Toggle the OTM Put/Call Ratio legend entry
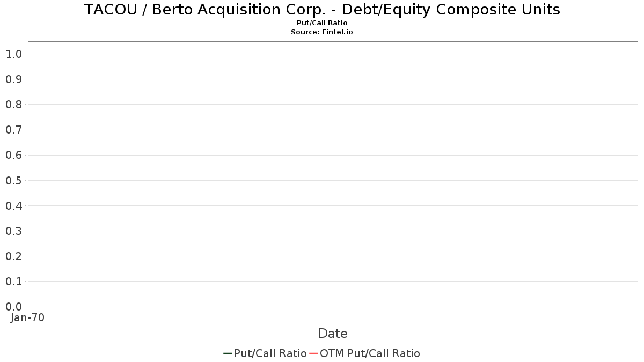The height and width of the screenshot is (362, 644). [370, 353]
